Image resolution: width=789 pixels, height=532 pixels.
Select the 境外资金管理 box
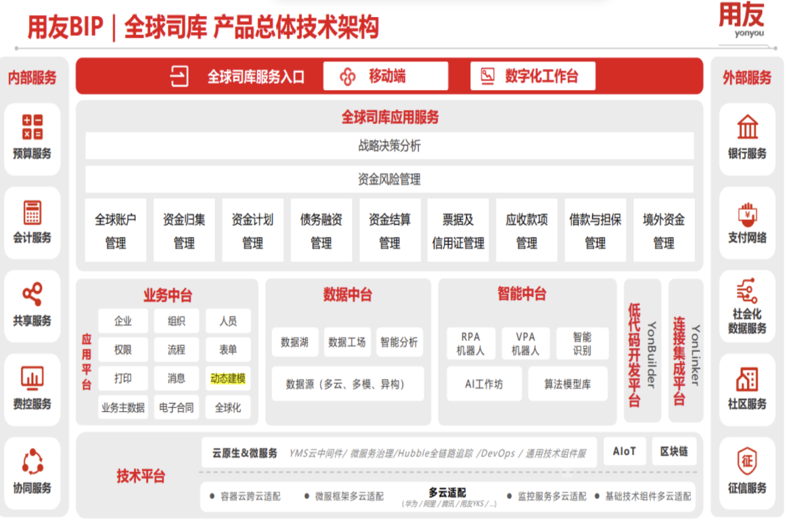(x=664, y=231)
